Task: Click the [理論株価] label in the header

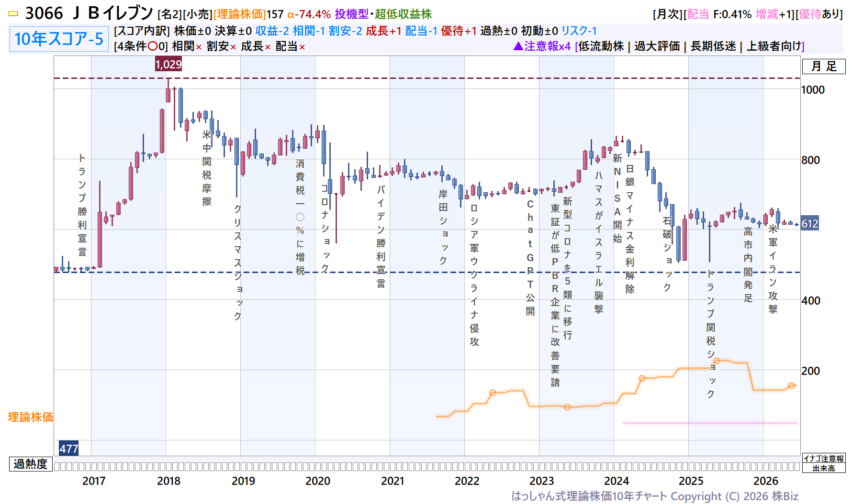Action: point(239,14)
